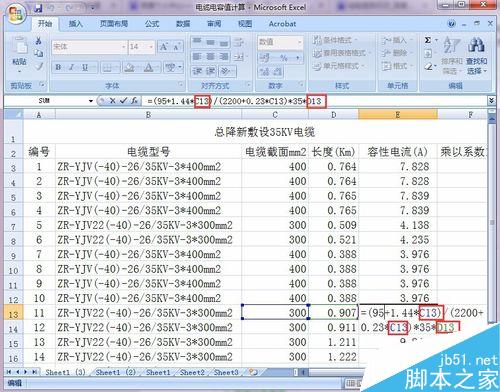This screenshot has height=392, width=500.
Task: Confirm formula with the checkmark icon
Action: [123, 100]
